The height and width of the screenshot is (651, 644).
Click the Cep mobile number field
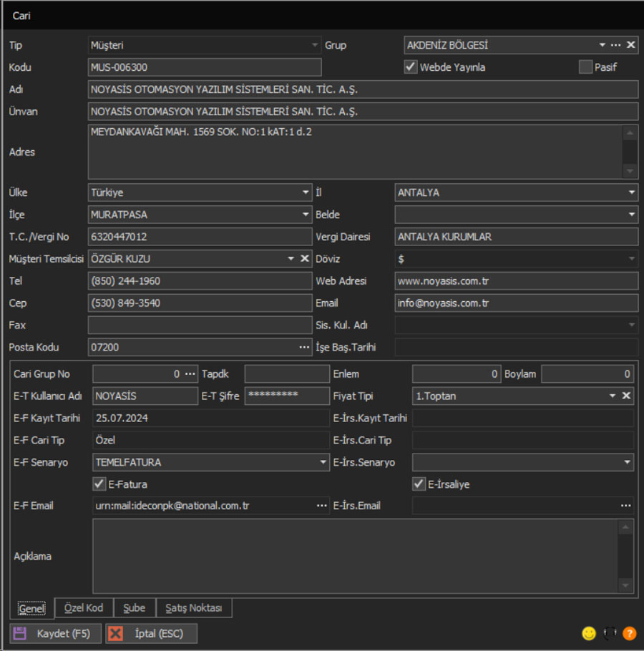(x=200, y=303)
